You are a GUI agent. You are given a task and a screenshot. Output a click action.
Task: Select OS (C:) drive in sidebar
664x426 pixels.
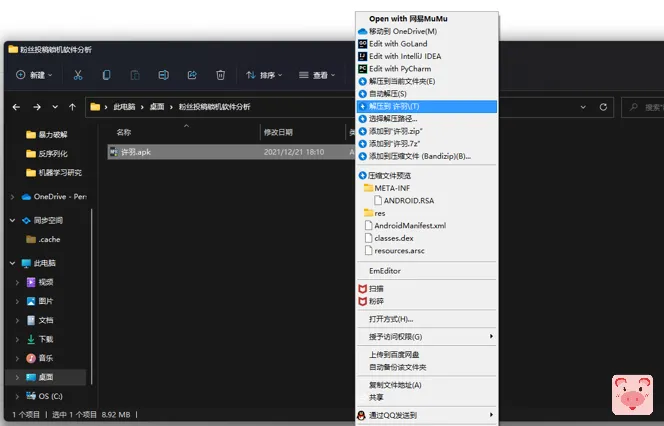click(x=44, y=396)
